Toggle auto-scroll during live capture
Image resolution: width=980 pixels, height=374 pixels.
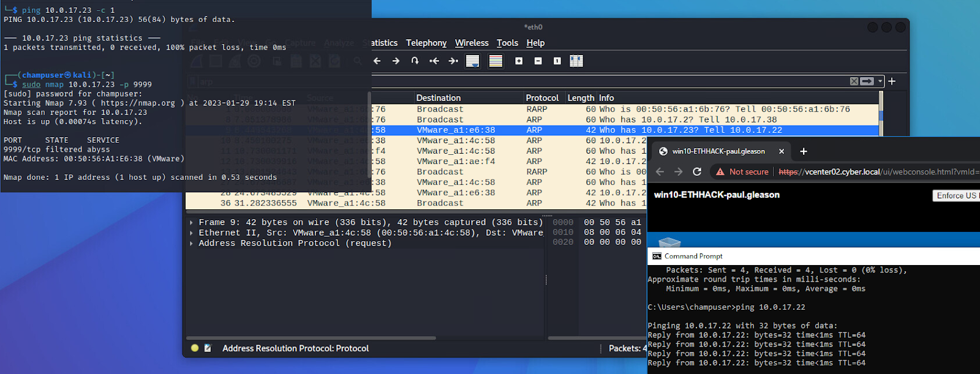tap(472, 61)
